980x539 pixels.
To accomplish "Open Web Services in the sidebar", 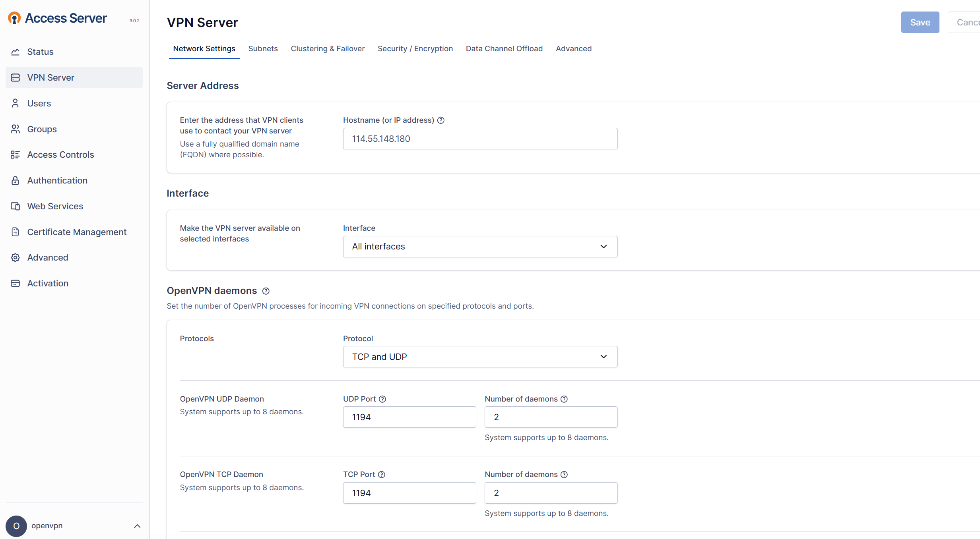I will coord(55,206).
